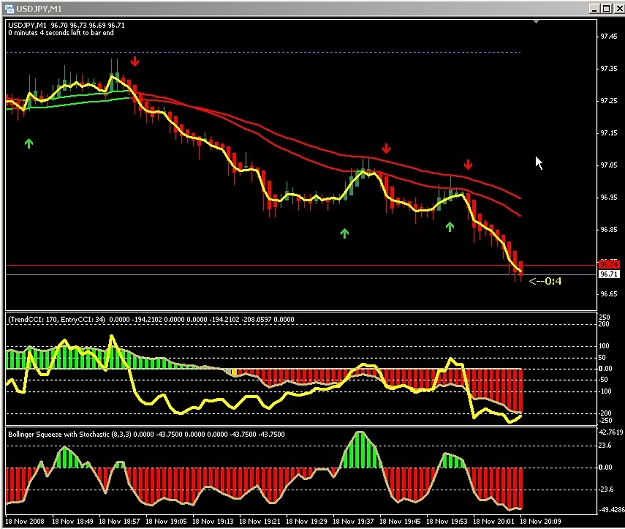Click the 100 level on the CCI scale
Image resolution: width=625 pixels, height=529 pixels.
coord(605,346)
